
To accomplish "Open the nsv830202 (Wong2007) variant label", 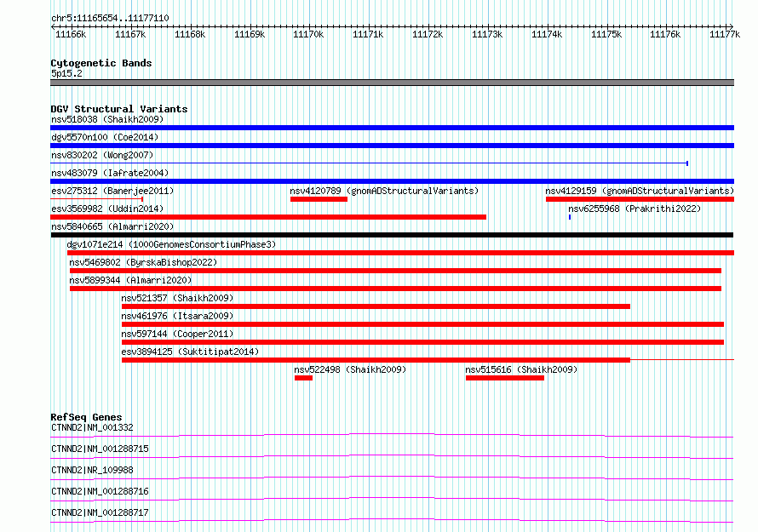I will [102, 155].
